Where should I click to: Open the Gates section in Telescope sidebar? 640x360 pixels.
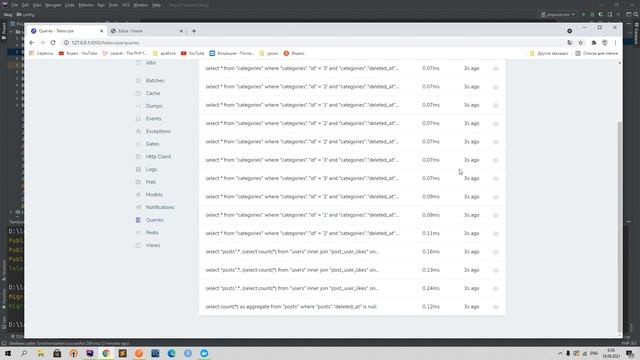152,144
